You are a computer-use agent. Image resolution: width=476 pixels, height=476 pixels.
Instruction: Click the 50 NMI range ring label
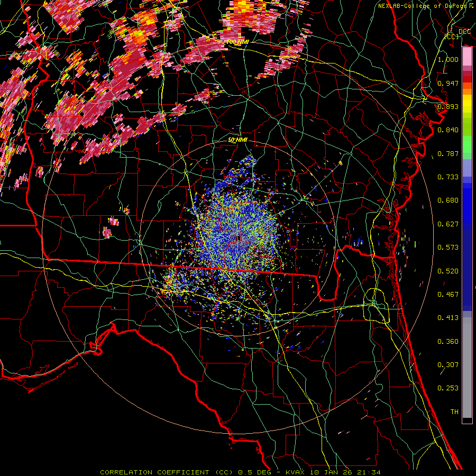click(x=237, y=140)
